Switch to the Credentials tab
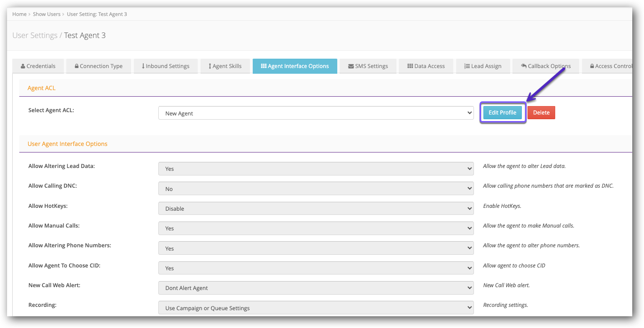Image resolution: width=644 pixels, height=328 pixels. point(38,66)
